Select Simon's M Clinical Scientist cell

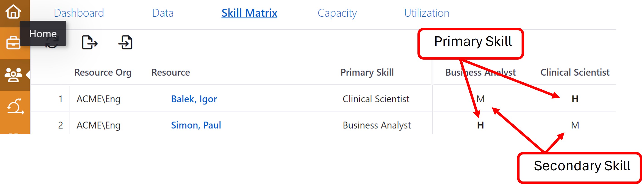click(575, 125)
